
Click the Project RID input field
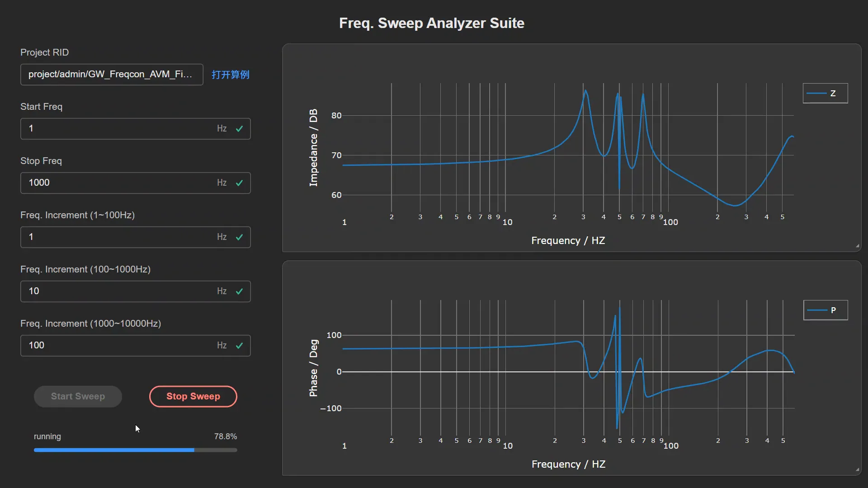pos(112,75)
